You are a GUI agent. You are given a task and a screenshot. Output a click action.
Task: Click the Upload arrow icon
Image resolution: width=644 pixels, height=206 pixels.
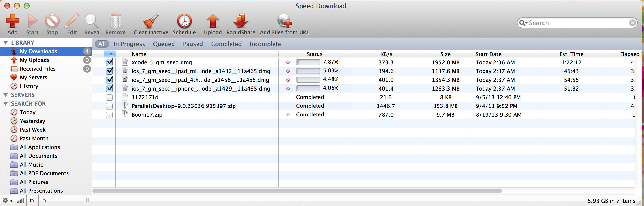tap(213, 21)
